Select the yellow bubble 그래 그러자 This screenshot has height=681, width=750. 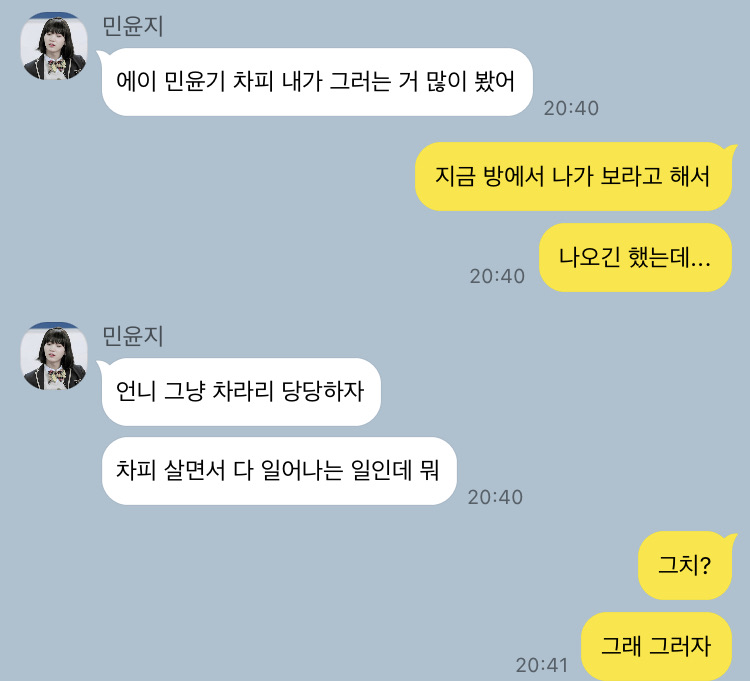point(656,646)
